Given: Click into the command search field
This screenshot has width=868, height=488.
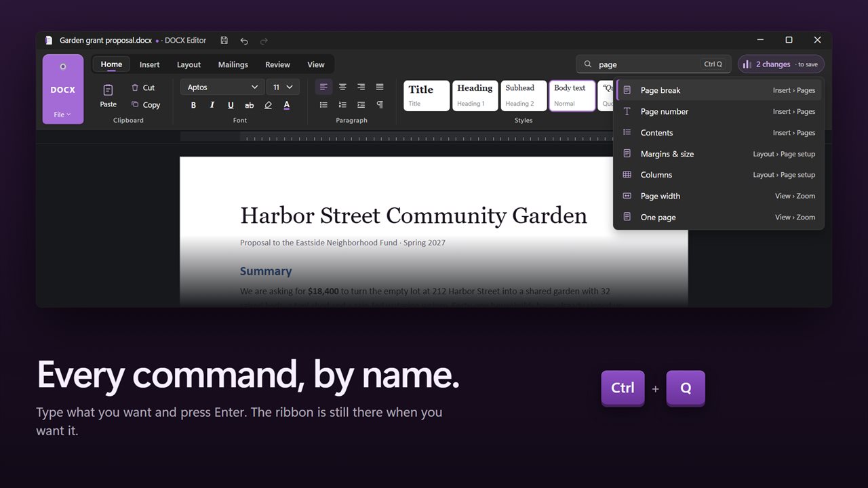Looking at the screenshot, I should [x=654, y=64].
